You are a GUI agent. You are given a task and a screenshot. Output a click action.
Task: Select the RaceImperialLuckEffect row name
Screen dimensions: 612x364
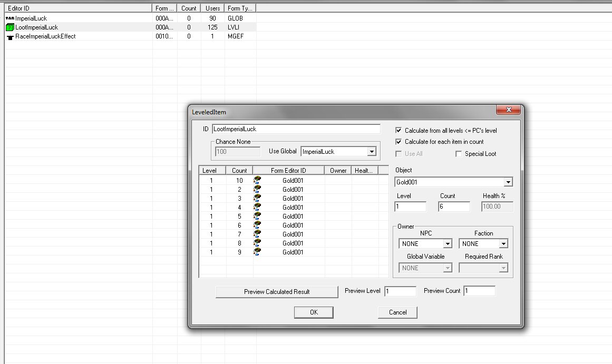pyautogui.click(x=45, y=36)
